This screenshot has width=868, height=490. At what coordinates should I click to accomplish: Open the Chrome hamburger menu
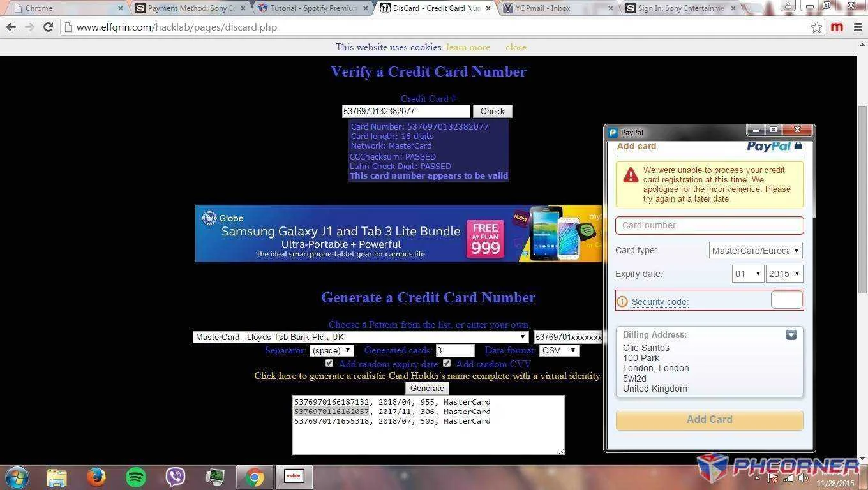(x=857, y=27)
